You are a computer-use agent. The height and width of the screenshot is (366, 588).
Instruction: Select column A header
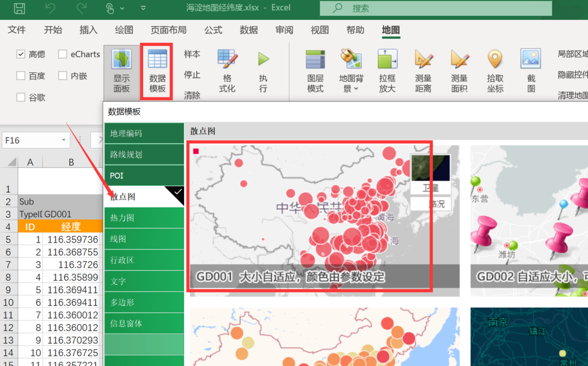point(30,162)
